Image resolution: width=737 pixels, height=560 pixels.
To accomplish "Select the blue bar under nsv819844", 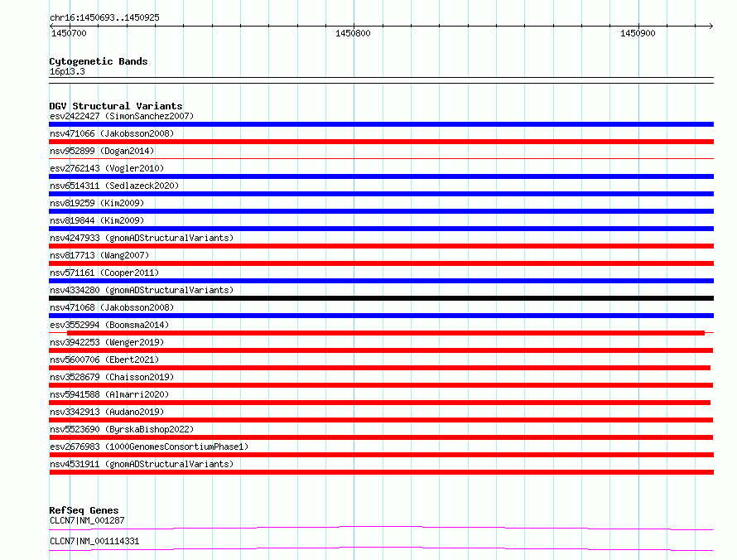I will (x=381, y=229).
